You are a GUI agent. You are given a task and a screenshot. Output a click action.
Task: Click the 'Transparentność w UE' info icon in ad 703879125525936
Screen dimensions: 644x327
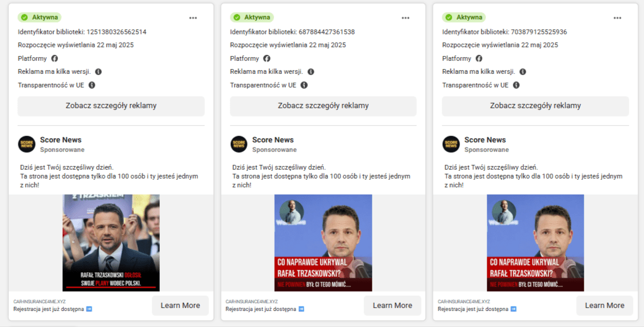[x=516, y=85]
